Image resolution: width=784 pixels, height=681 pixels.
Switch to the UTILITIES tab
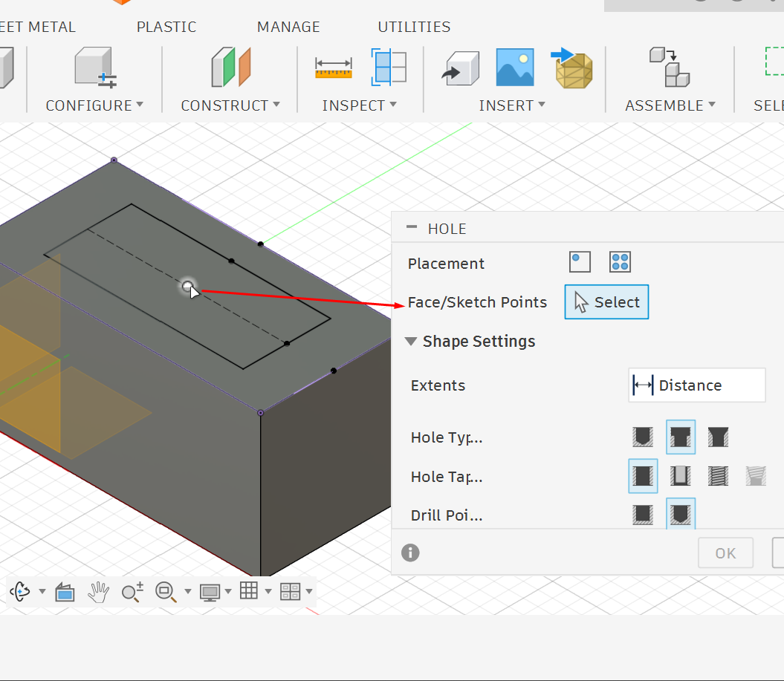[414, 27]
